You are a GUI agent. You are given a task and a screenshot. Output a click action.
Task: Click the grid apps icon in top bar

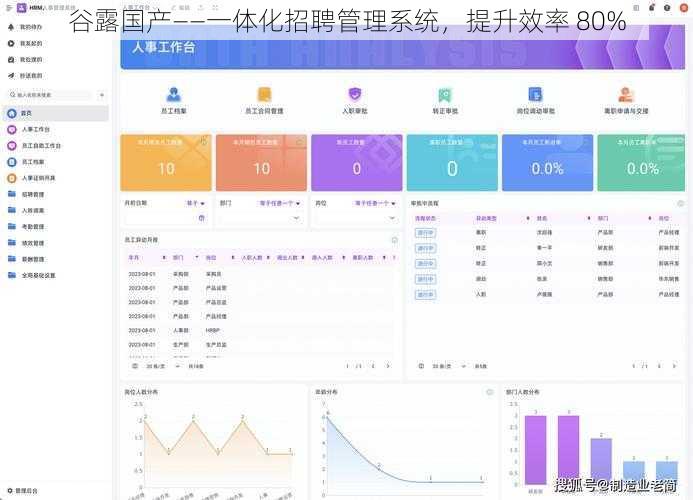636,8
